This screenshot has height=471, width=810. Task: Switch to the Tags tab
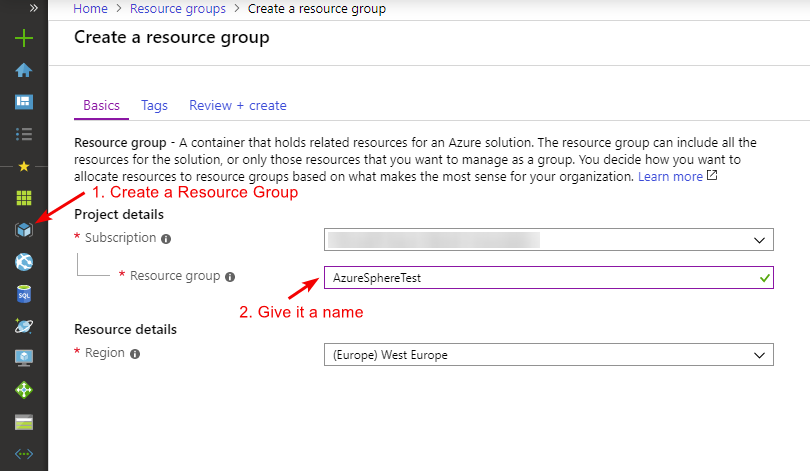pyautogui.click(x=154, y=105)
